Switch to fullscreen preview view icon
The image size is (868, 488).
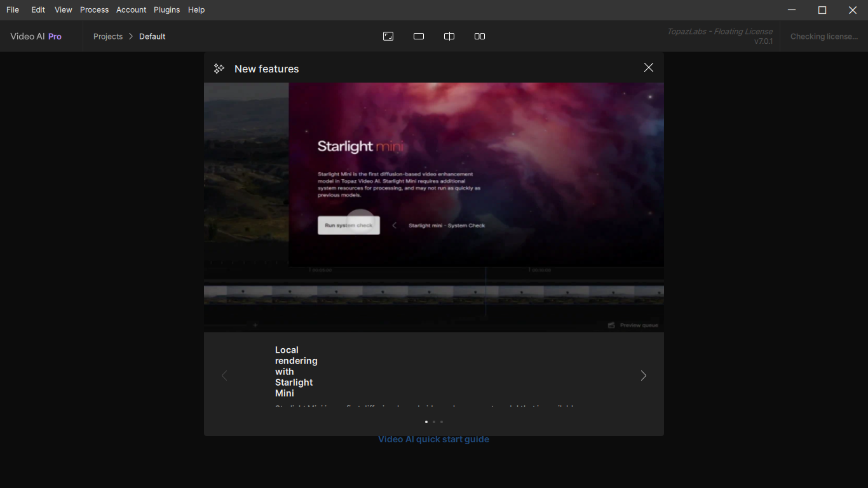coord(388,36)
